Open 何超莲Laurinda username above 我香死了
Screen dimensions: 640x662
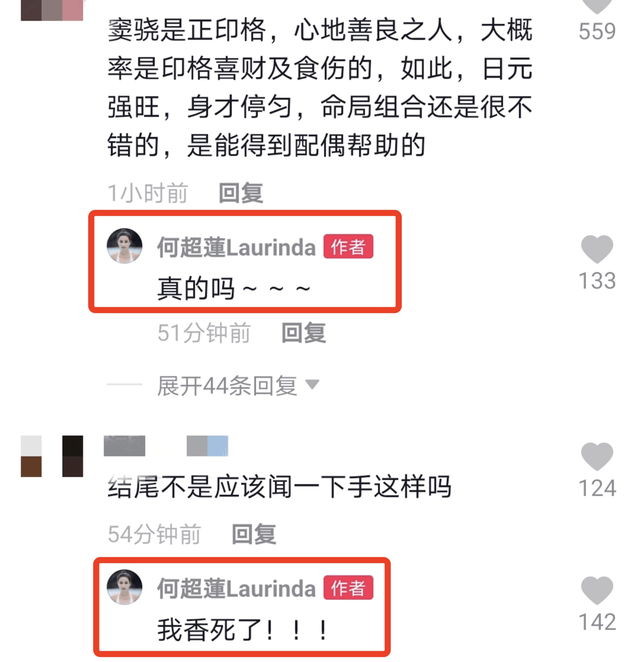(236, 588)
